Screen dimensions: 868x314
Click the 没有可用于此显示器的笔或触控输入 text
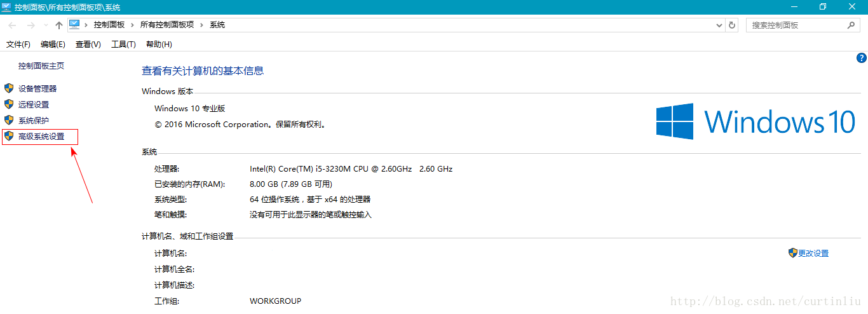pos(311,215)
